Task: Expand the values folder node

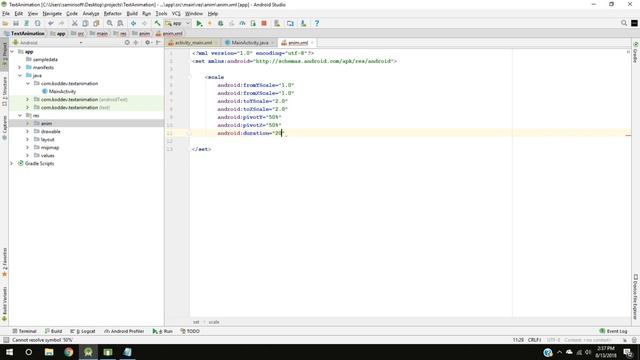Action: coord(28,156)
